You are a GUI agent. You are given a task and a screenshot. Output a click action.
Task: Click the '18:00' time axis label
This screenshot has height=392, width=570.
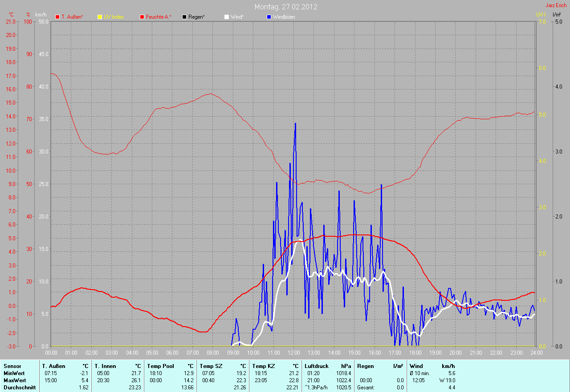(x=415, y=353)
